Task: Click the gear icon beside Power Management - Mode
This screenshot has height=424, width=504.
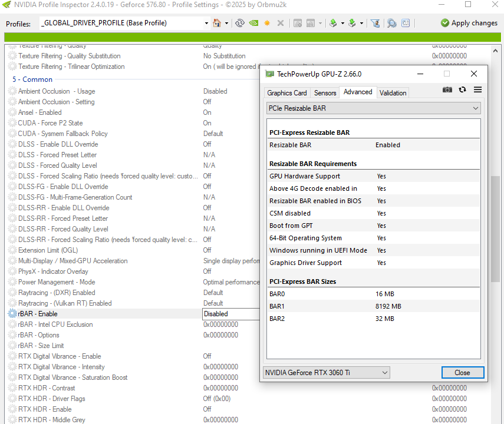Action: 12,282
